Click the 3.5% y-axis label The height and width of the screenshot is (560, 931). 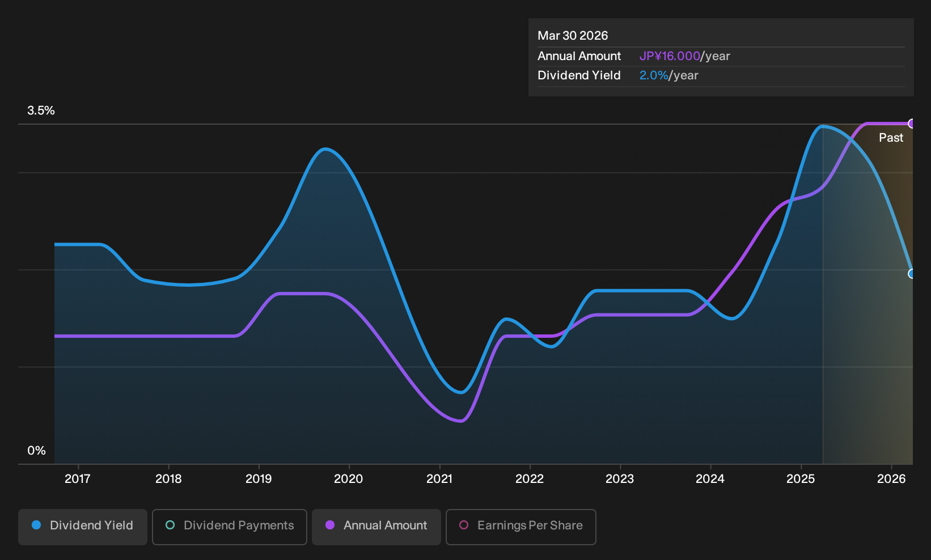coord(41,111)
